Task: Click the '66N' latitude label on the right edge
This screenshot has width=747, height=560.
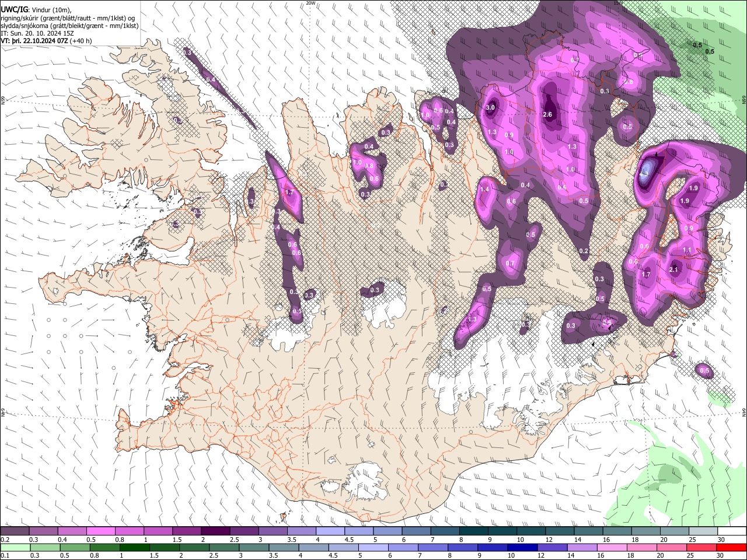Action: click(x=744, y=100)
